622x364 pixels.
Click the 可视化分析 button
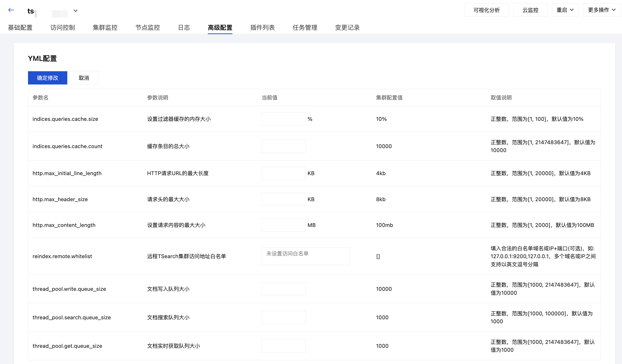(486, 10)
